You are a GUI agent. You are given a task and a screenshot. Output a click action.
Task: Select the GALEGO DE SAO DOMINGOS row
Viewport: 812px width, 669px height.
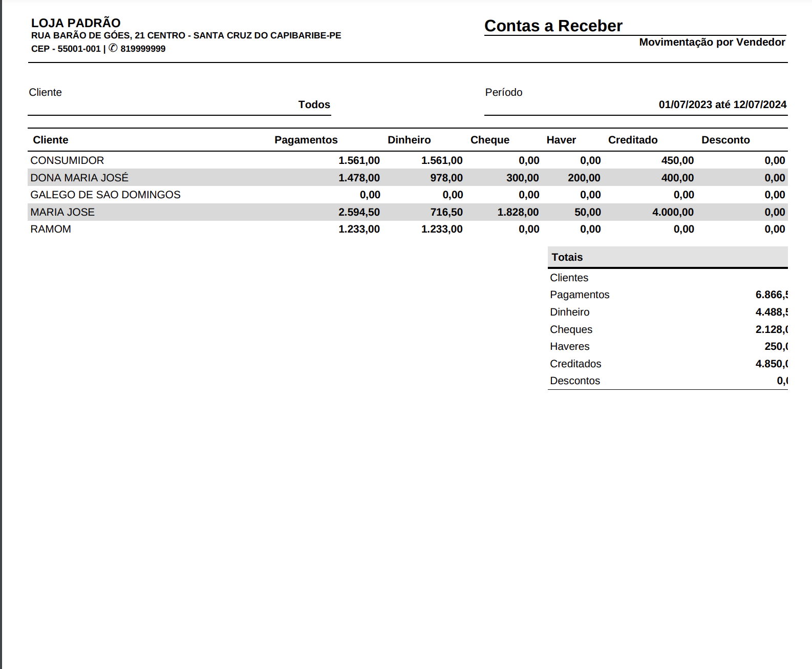pyautogui.click(x=105, y=195)
